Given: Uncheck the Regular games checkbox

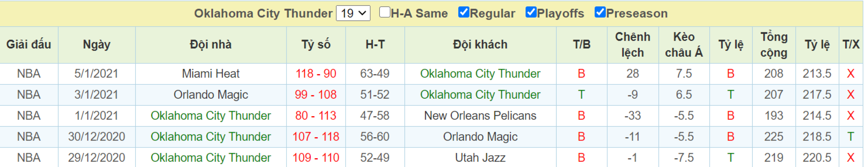Looking at the screenshot, I should [464, 12].
